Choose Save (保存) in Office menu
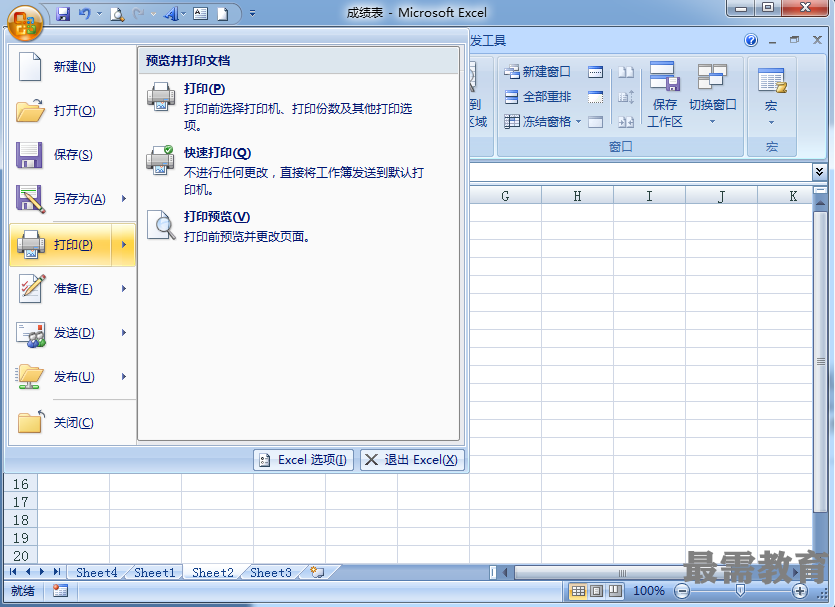835x607 pixels. pyautogui.click(x=72, y=155)
